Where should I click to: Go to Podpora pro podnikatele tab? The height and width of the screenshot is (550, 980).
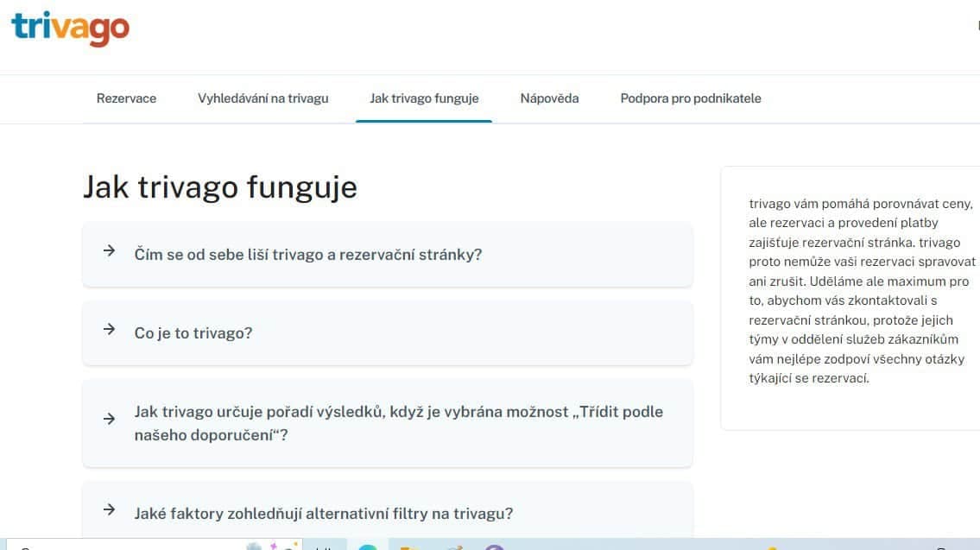pos(691,98)
